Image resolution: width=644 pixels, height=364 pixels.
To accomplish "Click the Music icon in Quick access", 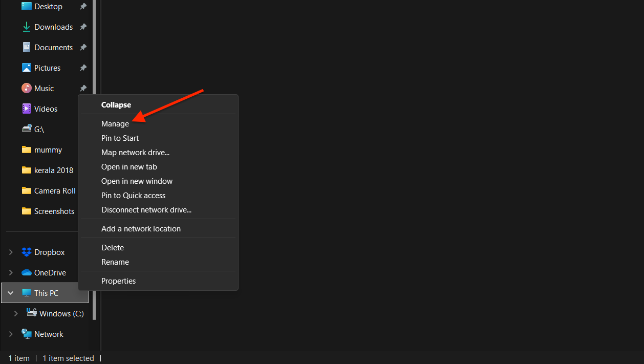I will pyautogui.click(x=27, y=89).
